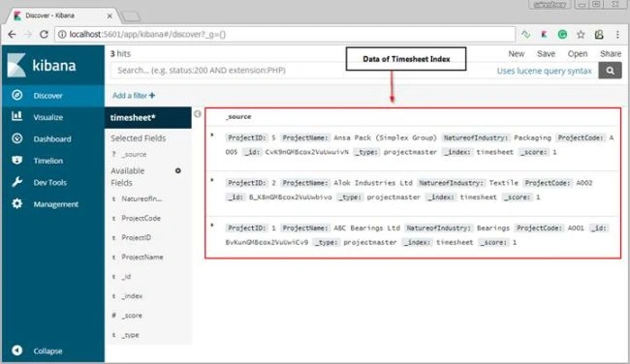Go to Dashboard in sidebar
This screenshot has height=364, width=630.
tap(52, 138)
